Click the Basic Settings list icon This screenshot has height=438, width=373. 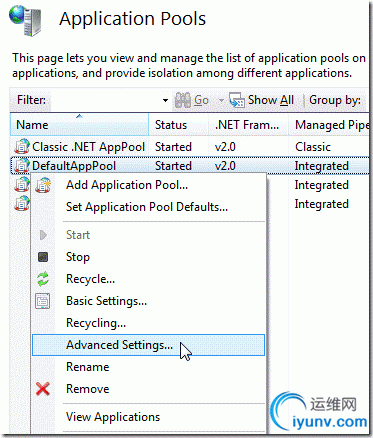tap(43, 301)
